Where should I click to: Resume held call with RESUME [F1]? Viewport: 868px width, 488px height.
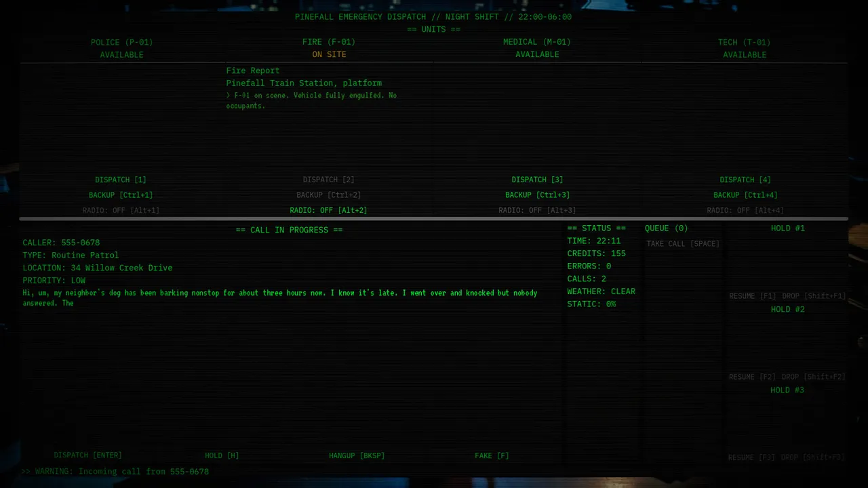tap(753, 296)
